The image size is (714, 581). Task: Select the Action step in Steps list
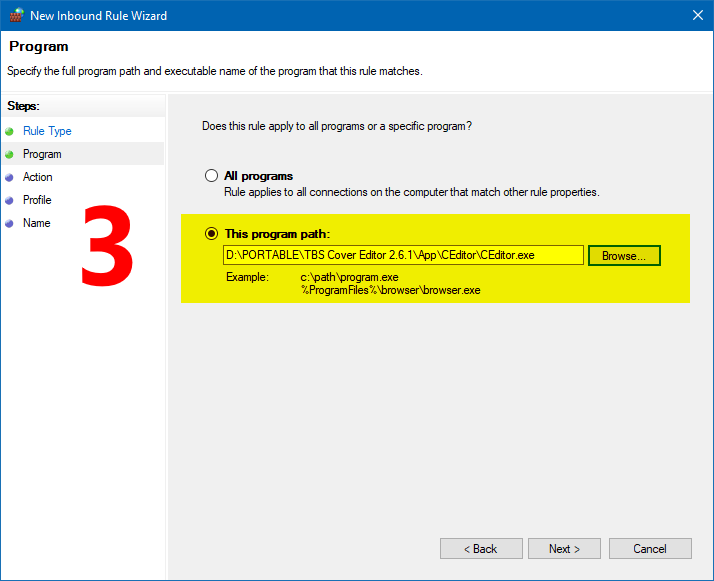[38, 177]
